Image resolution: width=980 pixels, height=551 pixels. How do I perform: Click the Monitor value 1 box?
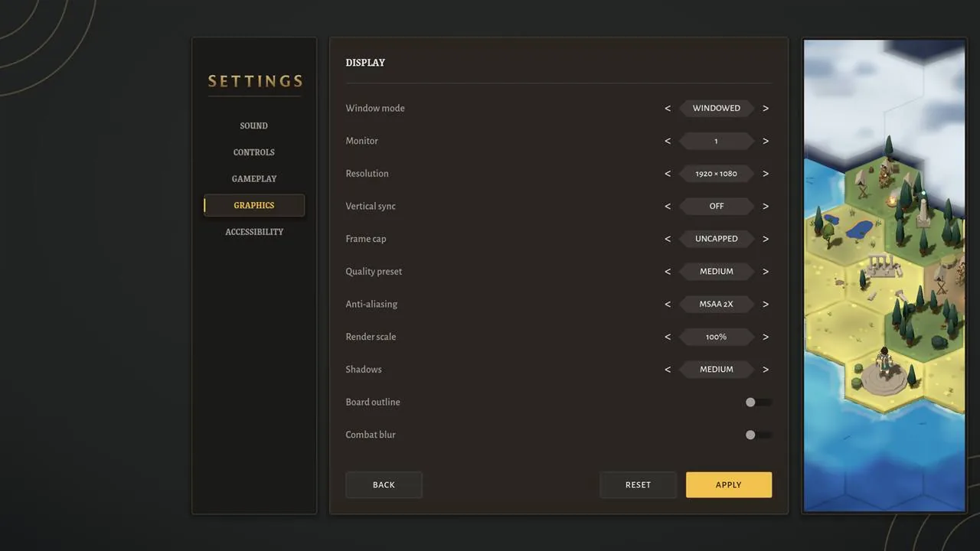click(x=717, y=141)
